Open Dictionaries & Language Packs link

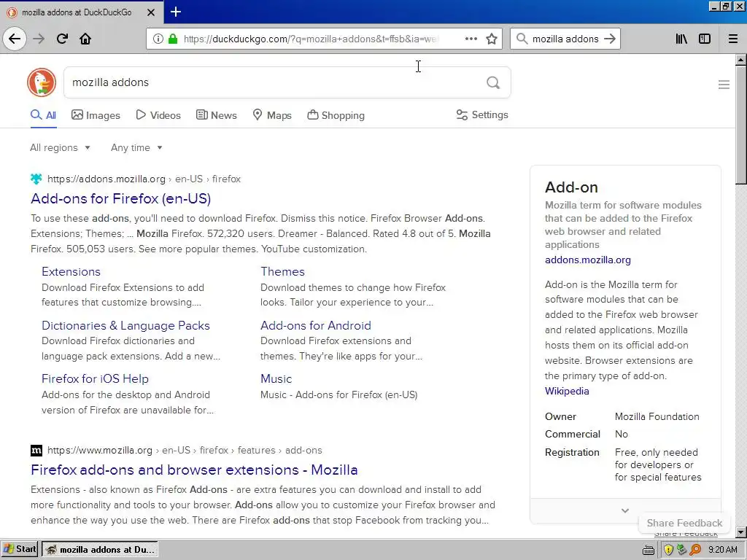125,325
